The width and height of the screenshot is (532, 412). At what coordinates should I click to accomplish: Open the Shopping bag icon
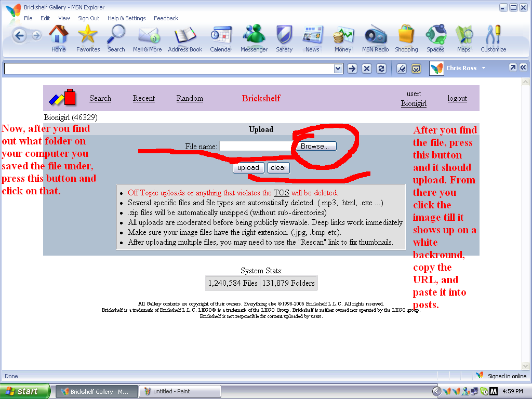point(406,39)
